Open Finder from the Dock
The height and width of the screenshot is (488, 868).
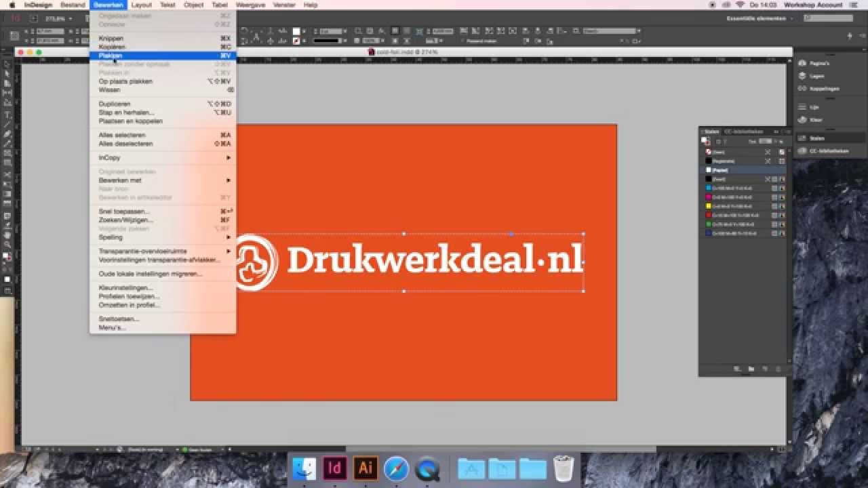304,468
